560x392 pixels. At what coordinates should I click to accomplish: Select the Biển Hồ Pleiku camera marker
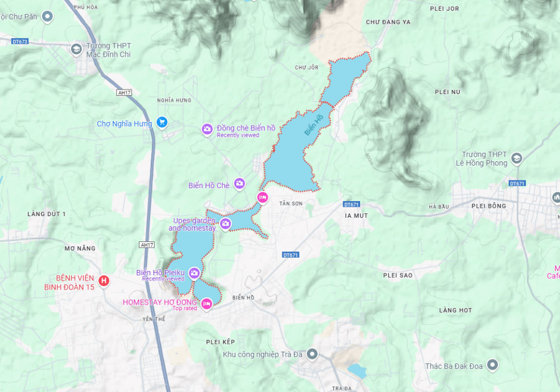point(194,273)
